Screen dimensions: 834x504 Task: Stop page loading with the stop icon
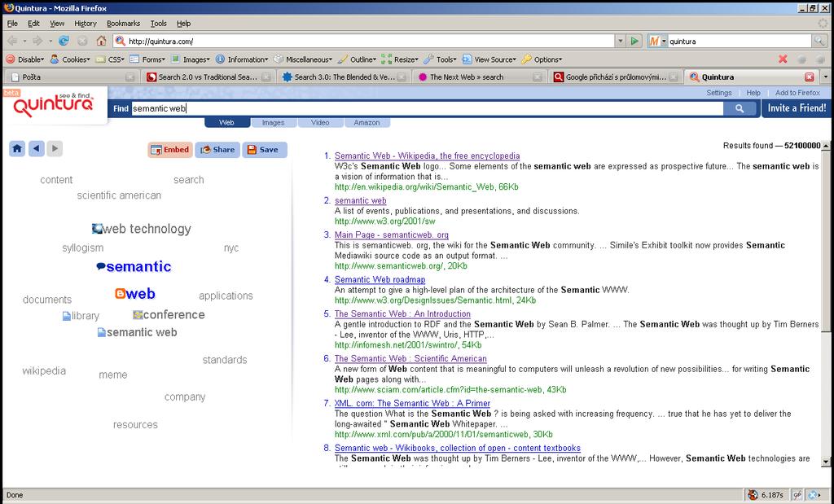point(82,41)
